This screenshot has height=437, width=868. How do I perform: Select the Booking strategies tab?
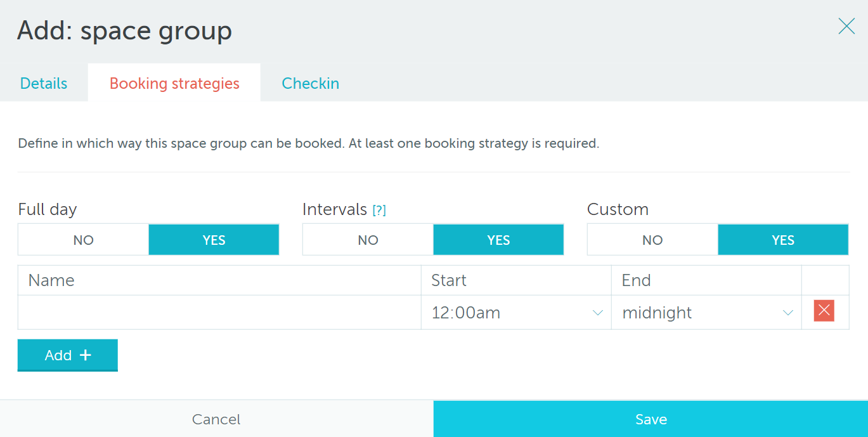(174, 84)
